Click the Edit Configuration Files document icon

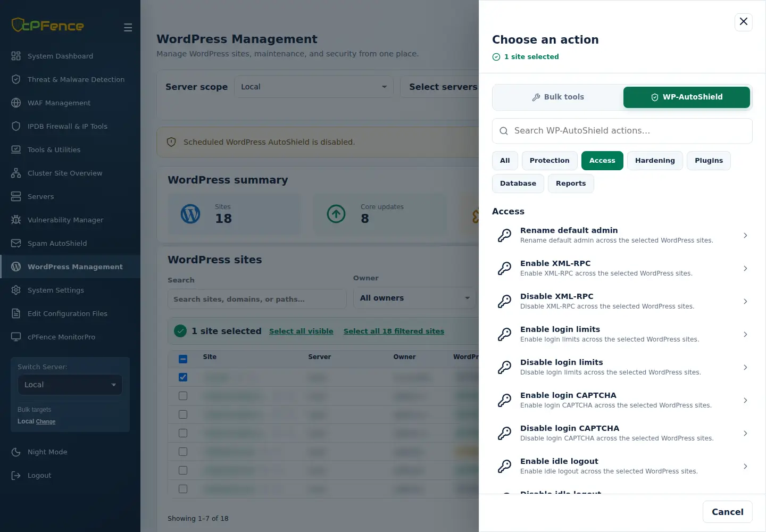point(16,313)
